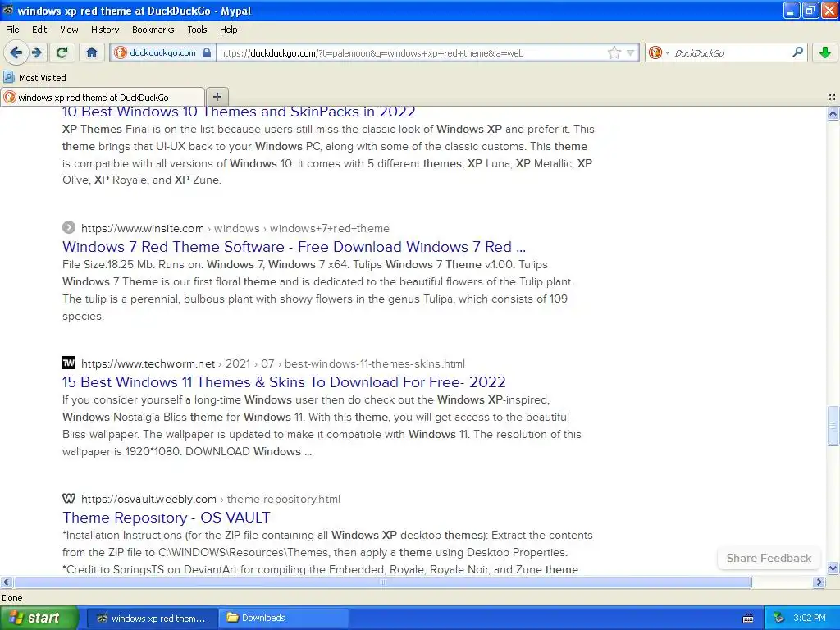Open Theme Repository - OS VAULT result
Screen dimensions: 840x630
pos(166,518)
